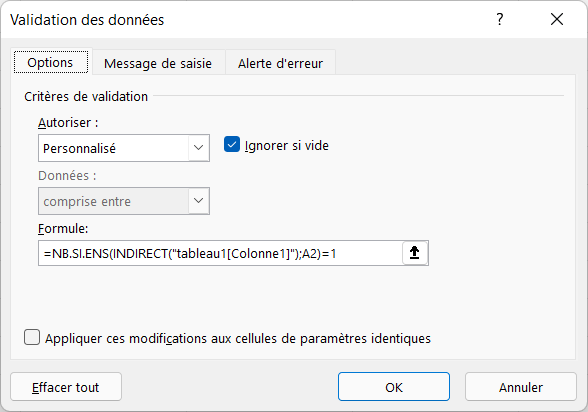Confirm the validation with OK
Screen dimensions: 588x412
tap(394, 387)
